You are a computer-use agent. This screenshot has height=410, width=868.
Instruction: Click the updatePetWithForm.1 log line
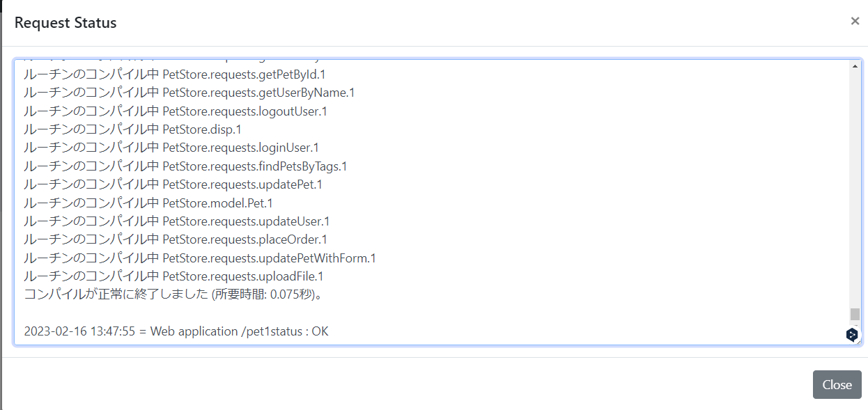click(199, 258)
